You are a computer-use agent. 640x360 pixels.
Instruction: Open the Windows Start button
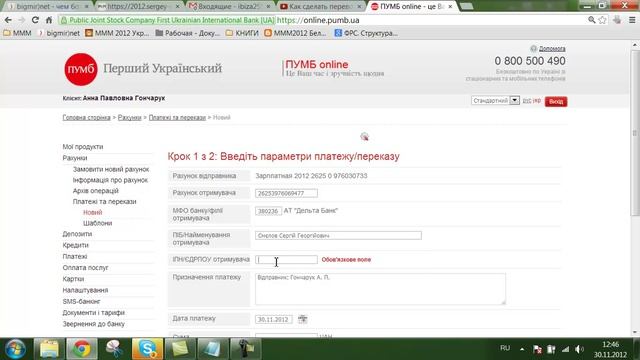[15, 349]
